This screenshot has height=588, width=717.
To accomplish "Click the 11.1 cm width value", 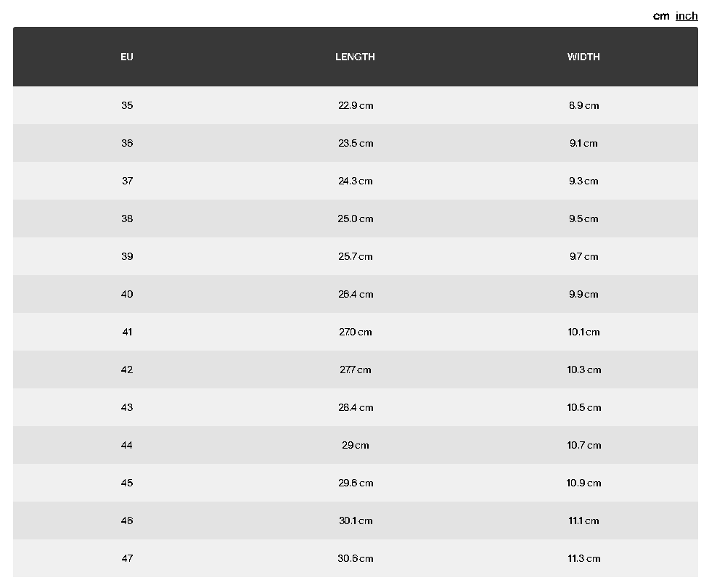I will click(583, 520).
